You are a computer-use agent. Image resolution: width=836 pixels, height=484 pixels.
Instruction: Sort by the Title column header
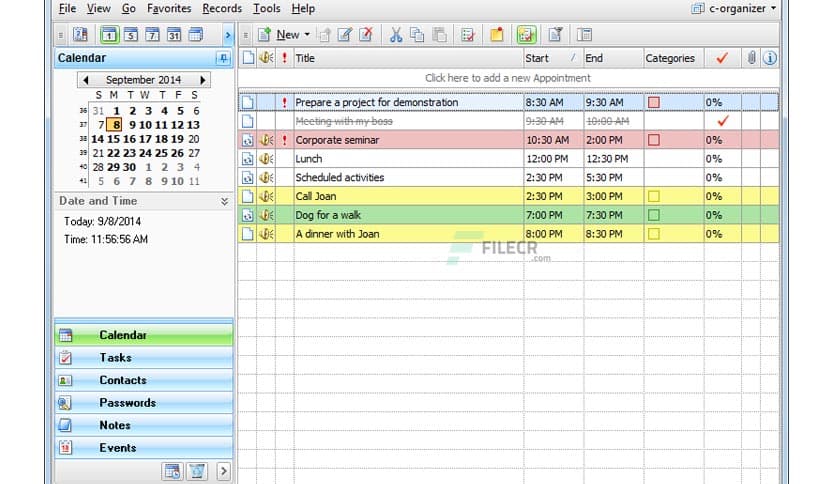408,58
